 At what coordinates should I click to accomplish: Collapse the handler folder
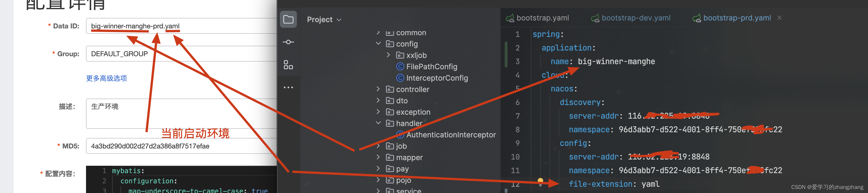[378, 123]
